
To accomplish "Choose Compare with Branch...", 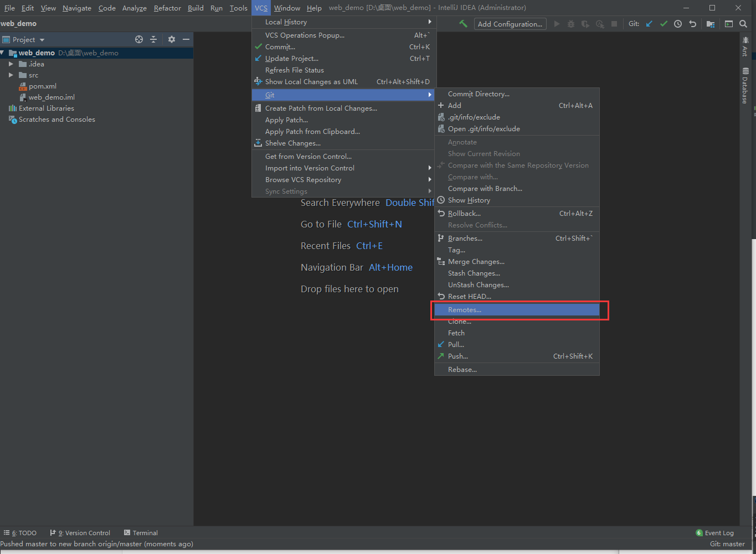I will 517,189.
